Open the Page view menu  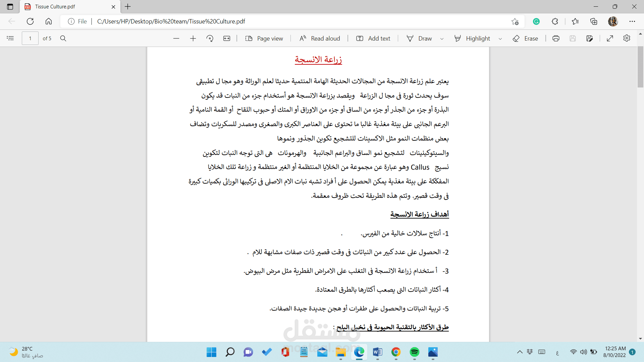(264, 39)
